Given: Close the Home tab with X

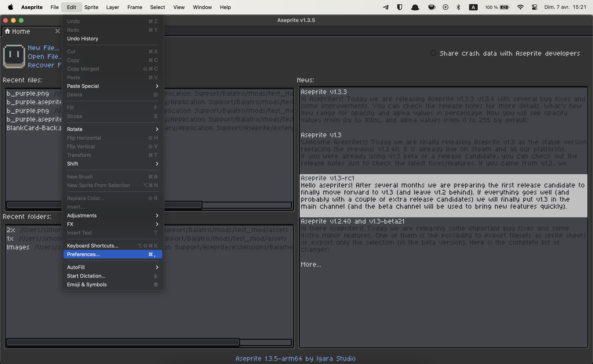Looking at the screenshot, I should click(57, 31).
